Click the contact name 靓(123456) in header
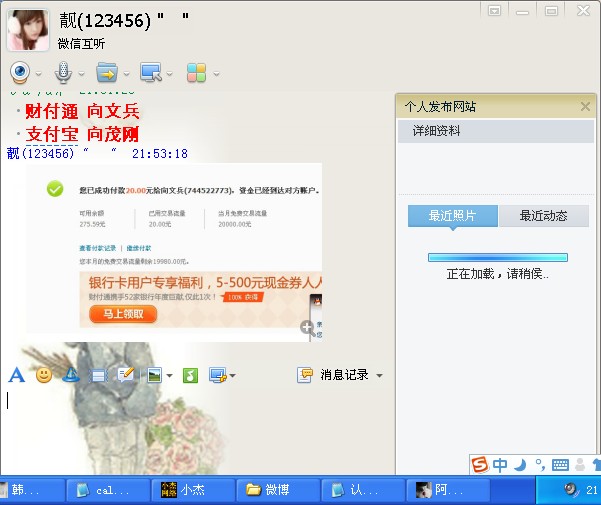 [105, 20]
